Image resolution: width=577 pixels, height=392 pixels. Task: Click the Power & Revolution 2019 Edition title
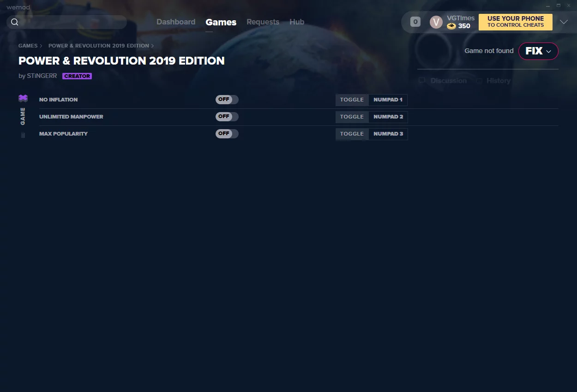click(121, 61)
